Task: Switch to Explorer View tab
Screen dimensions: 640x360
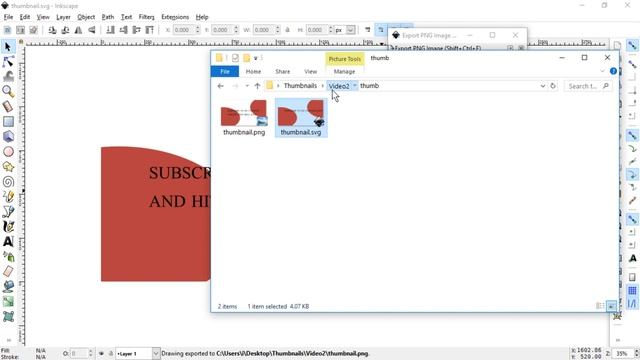Action: [x=311, y=71]
